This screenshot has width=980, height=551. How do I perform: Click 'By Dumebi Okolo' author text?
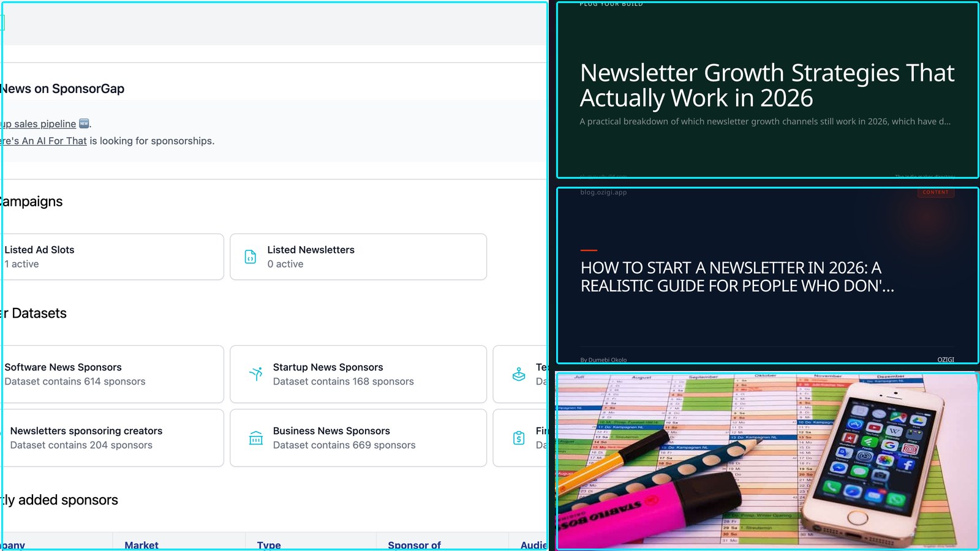click(603, 360)
